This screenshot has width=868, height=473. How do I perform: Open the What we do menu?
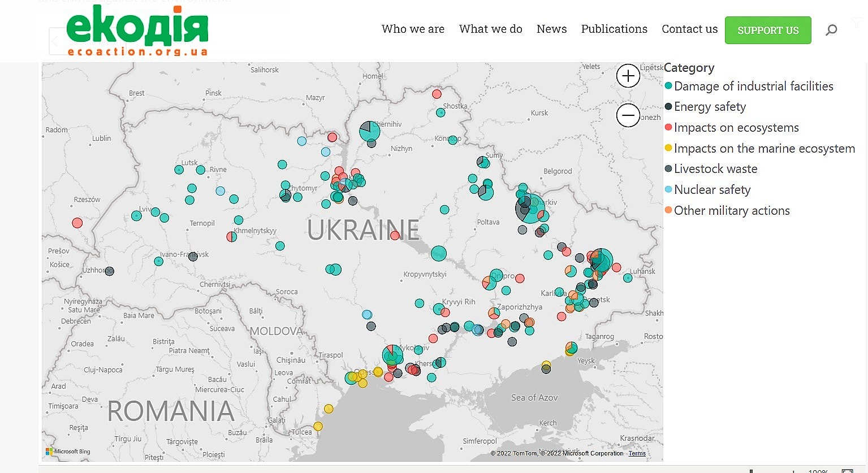[x=490, y=29]
